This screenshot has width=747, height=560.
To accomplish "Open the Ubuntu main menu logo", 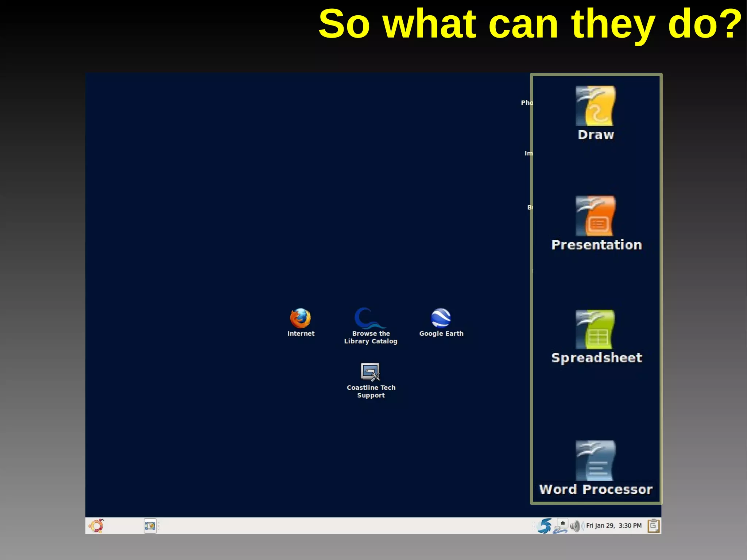I will pos(96,526).
